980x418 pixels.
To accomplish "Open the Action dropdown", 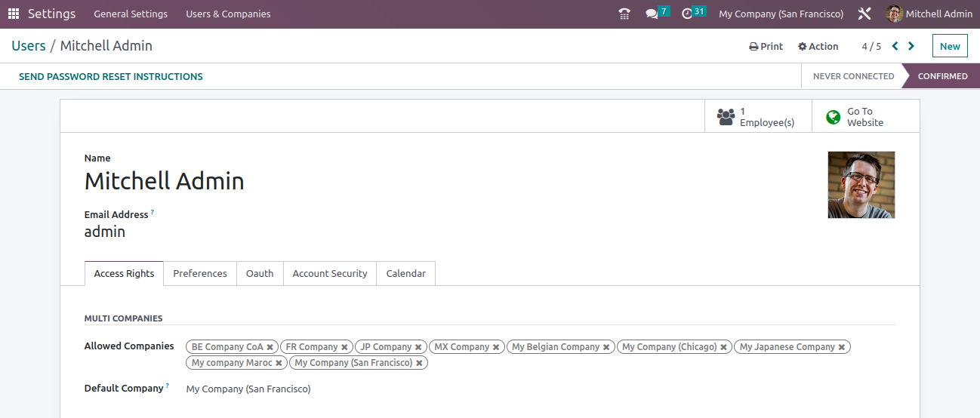I will coord(818,46).
